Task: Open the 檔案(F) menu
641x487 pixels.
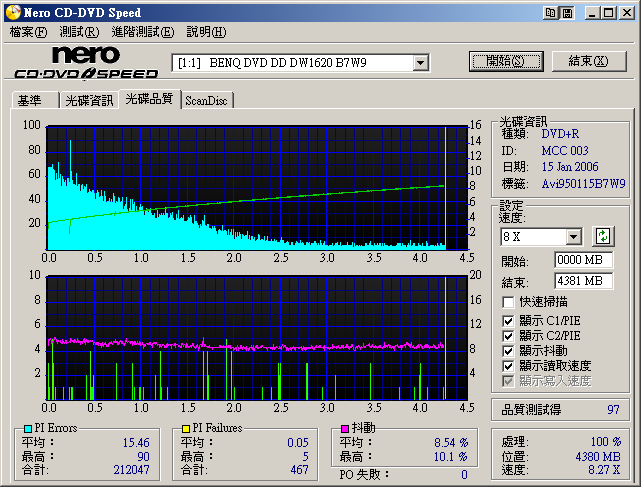Action: pyautogui.click(x=29, y=32)
